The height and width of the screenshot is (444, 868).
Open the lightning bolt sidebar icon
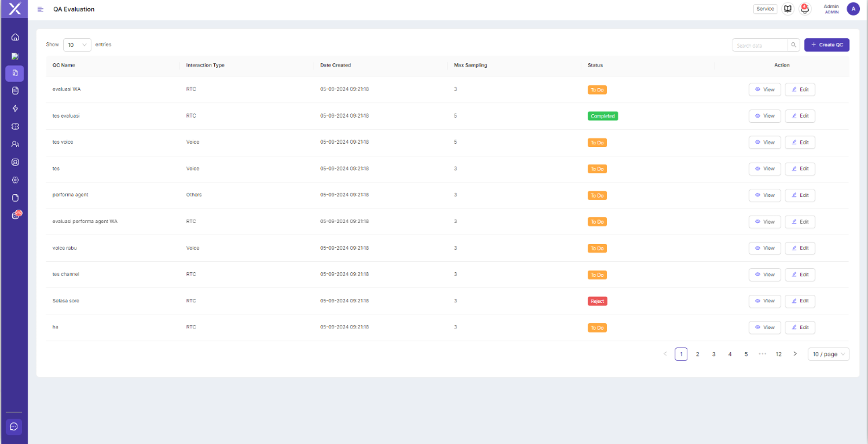coord(15,108)
